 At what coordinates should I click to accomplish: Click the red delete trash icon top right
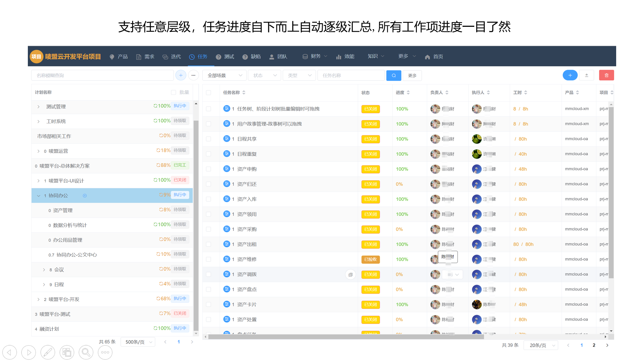point(606,75)
